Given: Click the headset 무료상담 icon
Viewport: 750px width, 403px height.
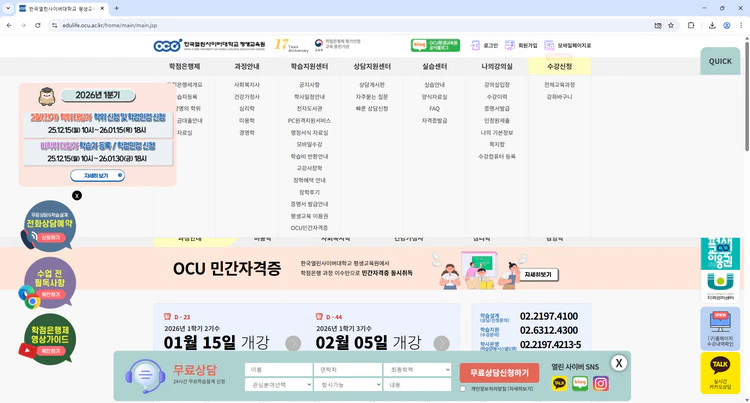Looking at the screenshot, I should (145, 376).
